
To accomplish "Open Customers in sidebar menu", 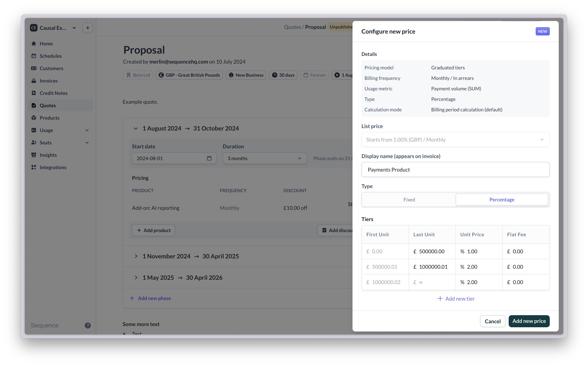I will point(51,68).
